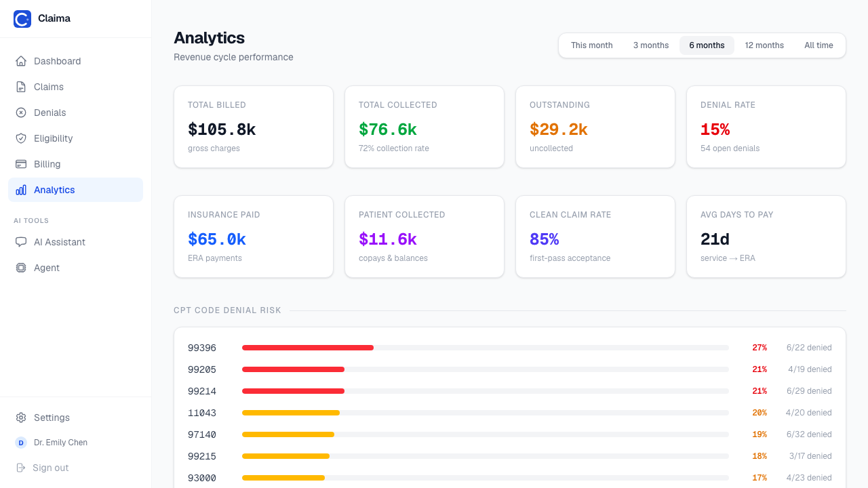Open Agent via the chip icon
This screenshot has width=868, height=488.
click(21, 268)
